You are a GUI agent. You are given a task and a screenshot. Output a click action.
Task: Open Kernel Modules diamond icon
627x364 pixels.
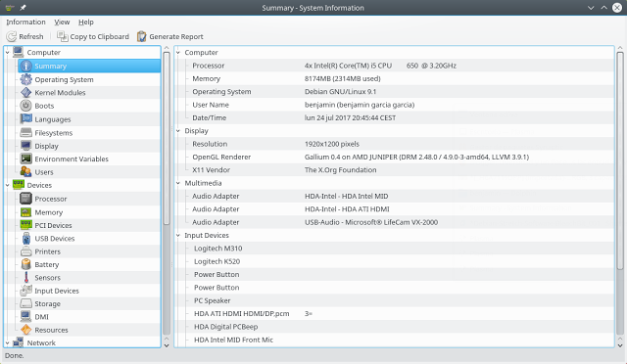coord(26,93)
